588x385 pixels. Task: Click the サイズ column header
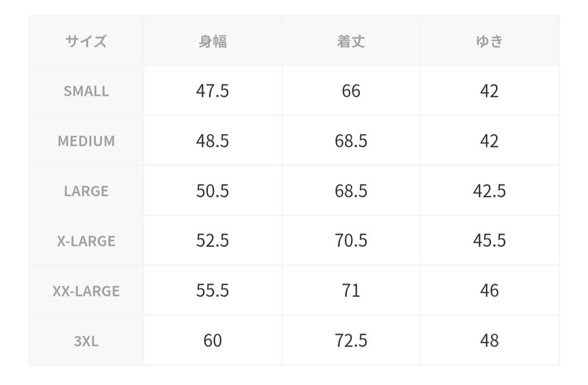pos(86,41)
